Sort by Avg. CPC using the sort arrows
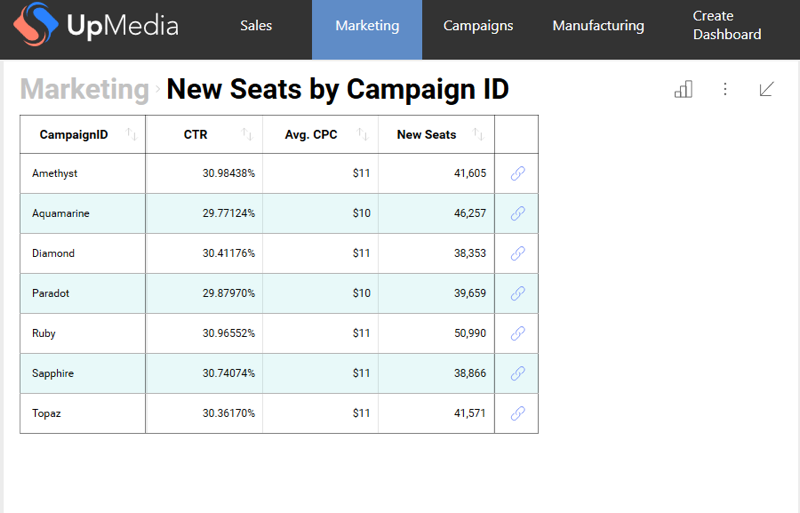800x513 pixels. pyautogui.click(x=363, y=135)
